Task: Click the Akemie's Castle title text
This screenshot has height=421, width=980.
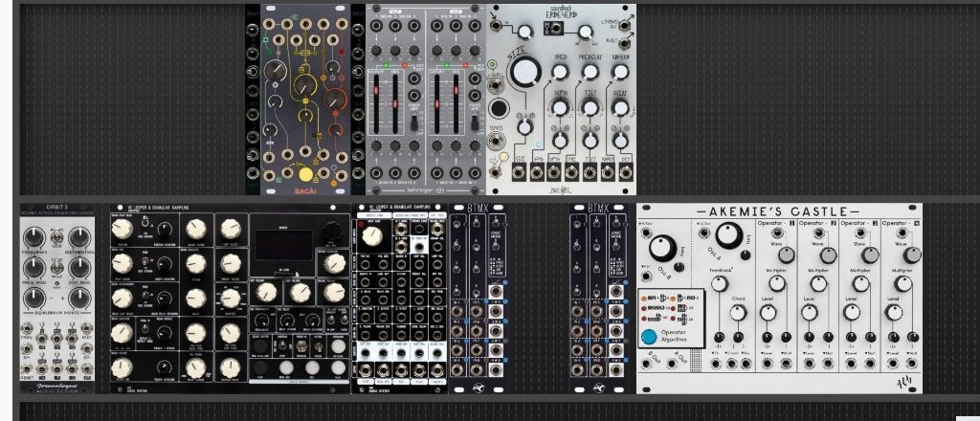Action: point(778,211)
